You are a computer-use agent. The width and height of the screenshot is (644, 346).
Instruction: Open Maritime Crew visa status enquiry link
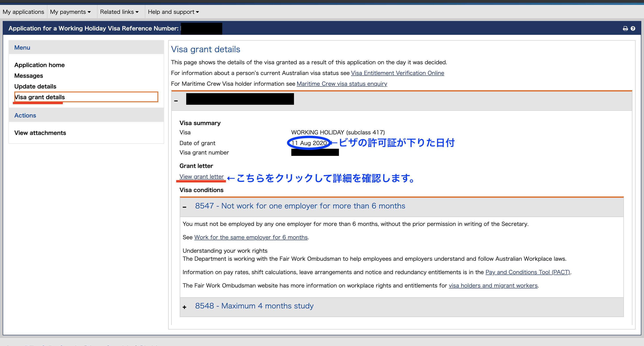coord(341,84)
